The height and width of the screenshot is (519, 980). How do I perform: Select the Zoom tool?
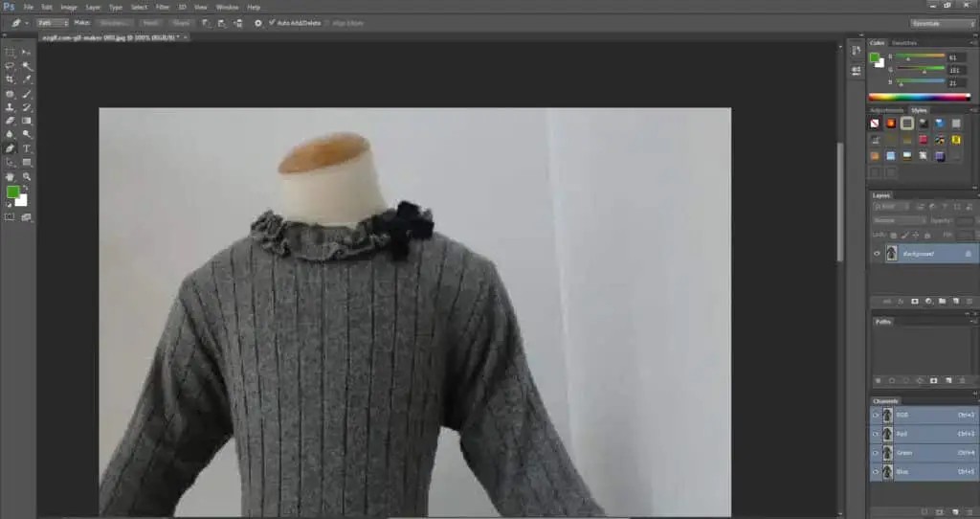coord(27,177)
